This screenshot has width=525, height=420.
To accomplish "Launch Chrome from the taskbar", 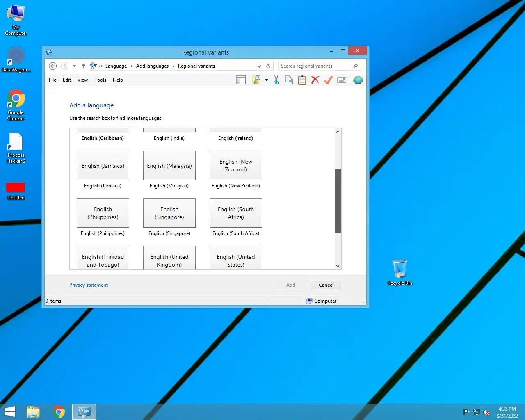I will pyautogui.click(x=59, y=412).
